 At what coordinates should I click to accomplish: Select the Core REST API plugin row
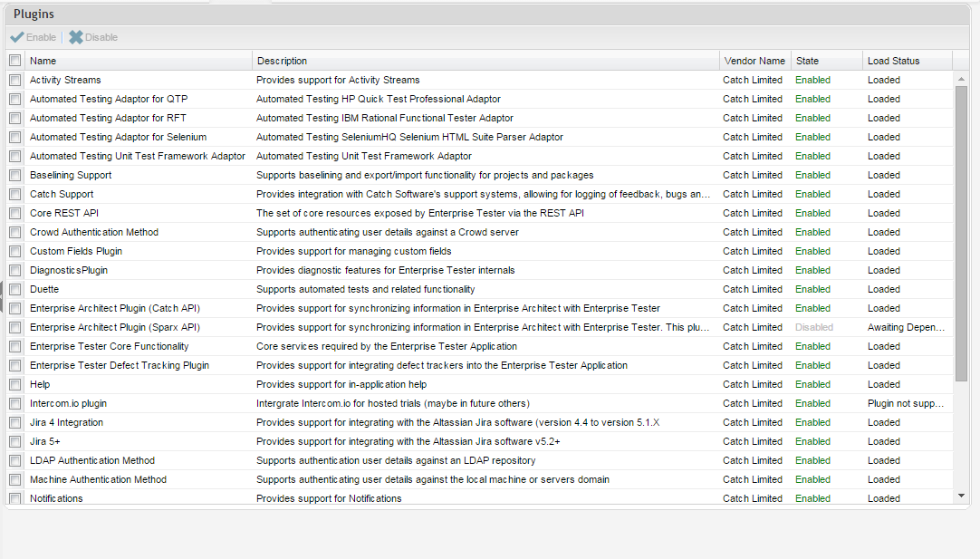[64, 213]
